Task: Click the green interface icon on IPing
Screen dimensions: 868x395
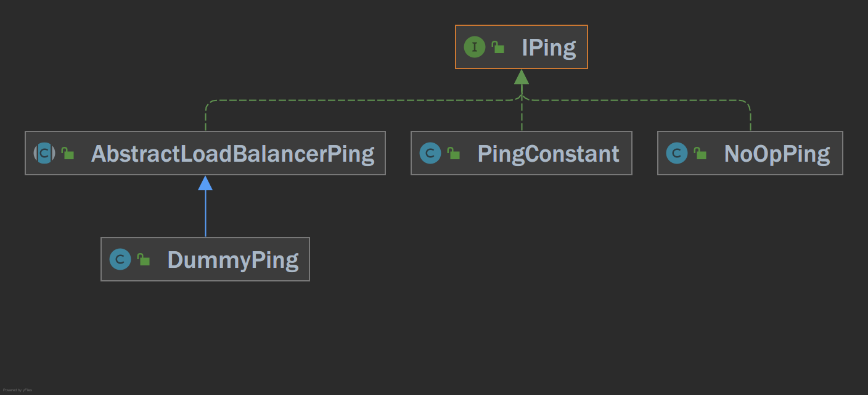Action: point(475,47)
